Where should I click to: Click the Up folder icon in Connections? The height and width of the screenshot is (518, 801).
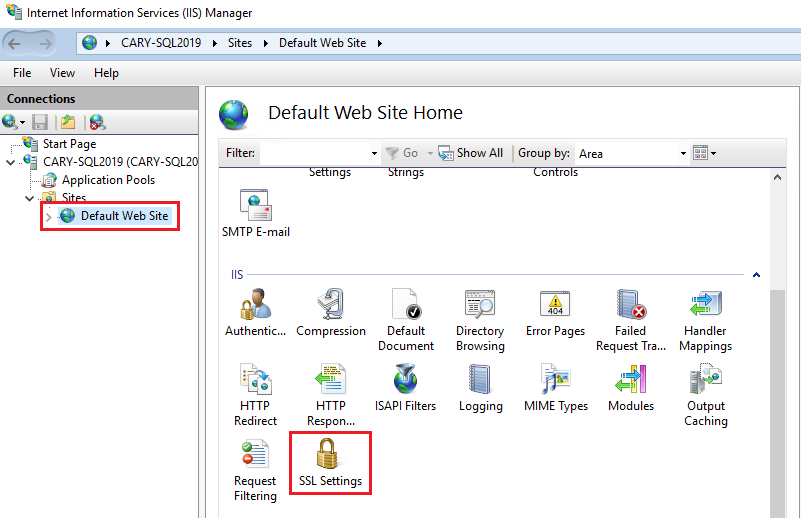point(68,122)
